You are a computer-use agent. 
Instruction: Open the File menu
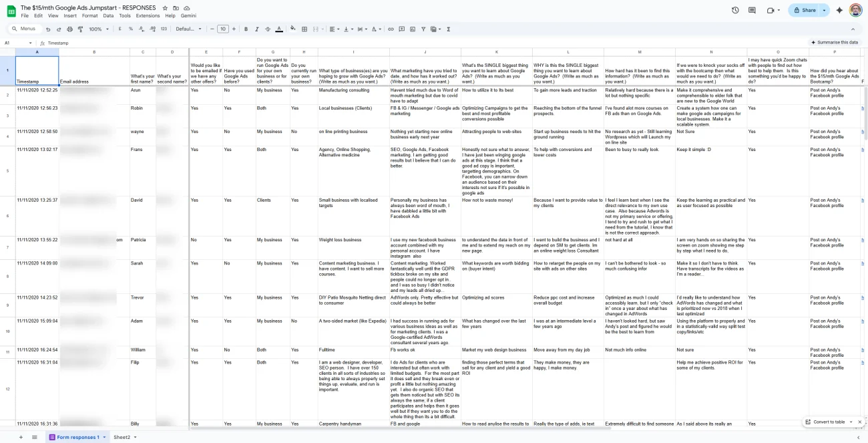coord(25,15)
